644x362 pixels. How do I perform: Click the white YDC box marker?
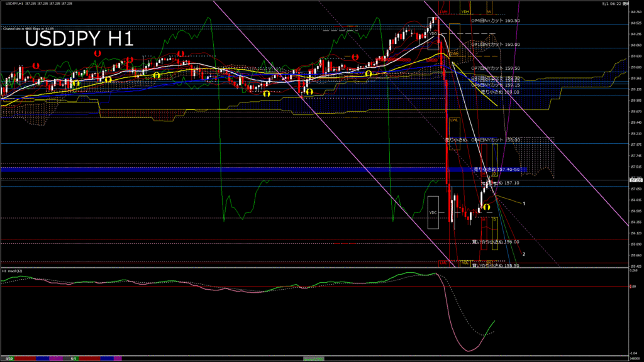click(x=433, y=212)
